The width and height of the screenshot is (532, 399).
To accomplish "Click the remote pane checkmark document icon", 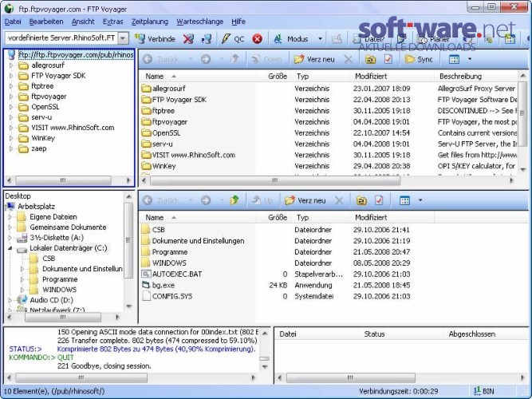I will pyautogui.click(x=388, y=59).
